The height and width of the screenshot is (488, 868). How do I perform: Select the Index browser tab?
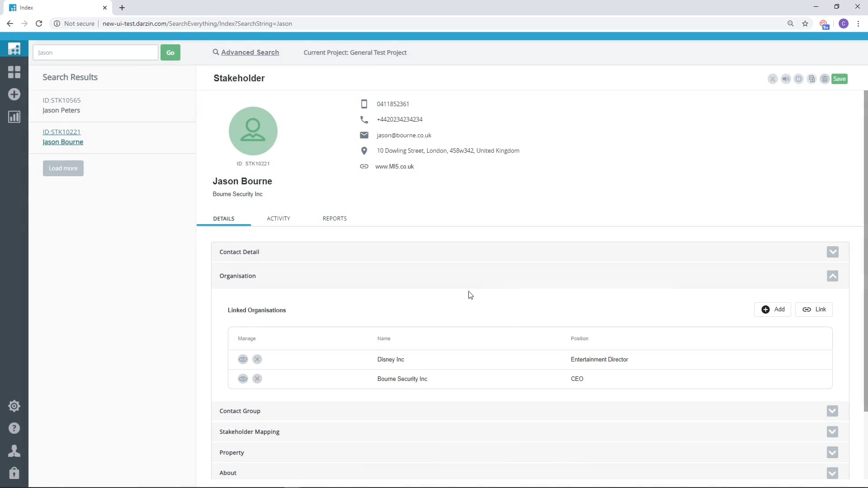(x=58, y=8)
